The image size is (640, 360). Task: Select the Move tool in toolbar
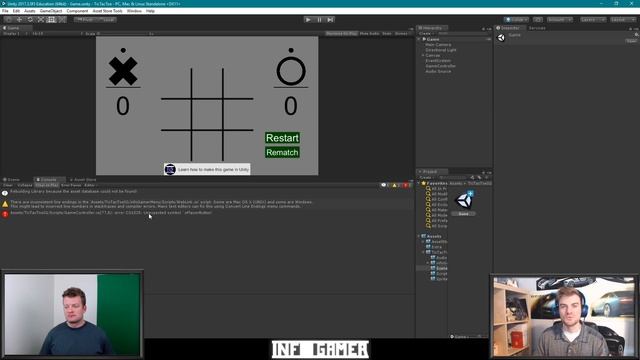click(x=19, y=20)
